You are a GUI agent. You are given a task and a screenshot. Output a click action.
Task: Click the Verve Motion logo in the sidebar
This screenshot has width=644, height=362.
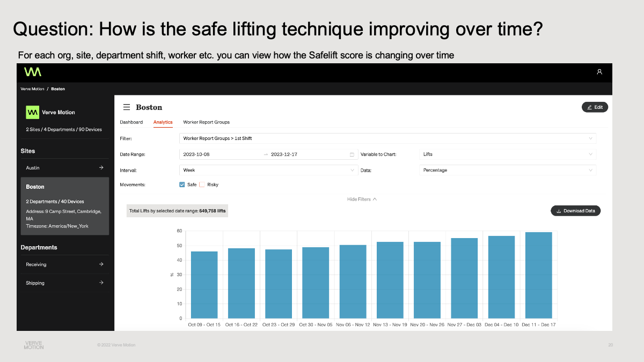[x=32, y=112]
